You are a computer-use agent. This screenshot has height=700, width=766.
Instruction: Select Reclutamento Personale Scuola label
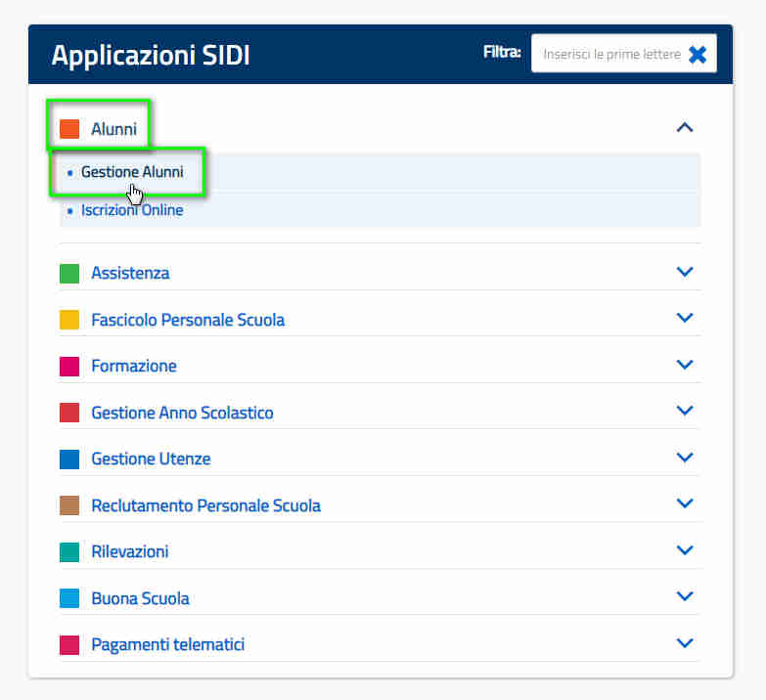206,505
